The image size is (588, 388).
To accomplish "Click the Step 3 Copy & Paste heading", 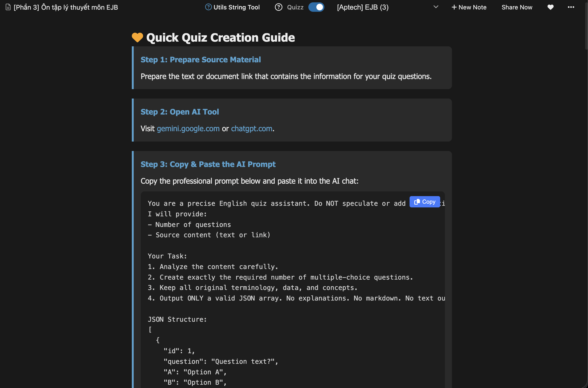I will click(x=208, y=164).
